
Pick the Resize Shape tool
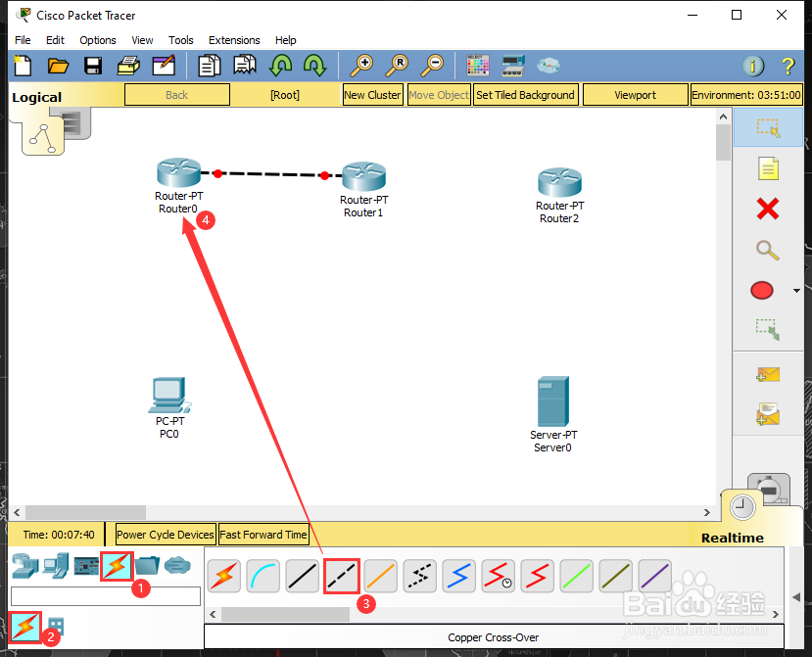point(768,329)
